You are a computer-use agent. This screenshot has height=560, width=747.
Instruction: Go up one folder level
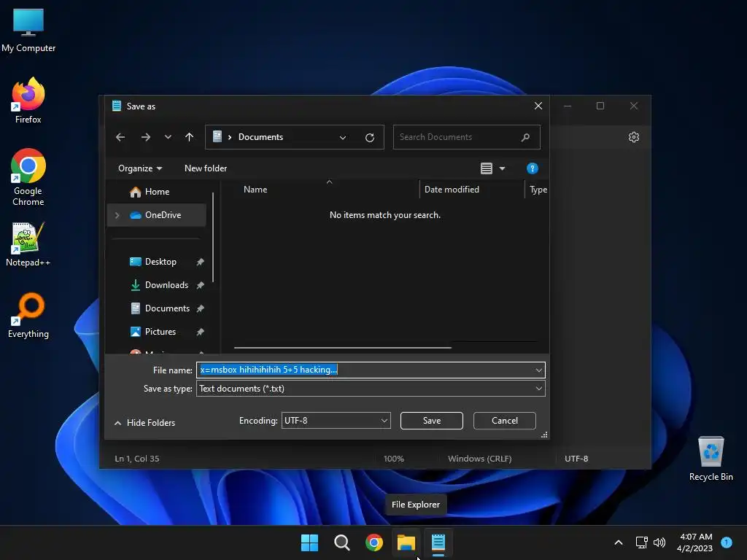pos(189,137)
